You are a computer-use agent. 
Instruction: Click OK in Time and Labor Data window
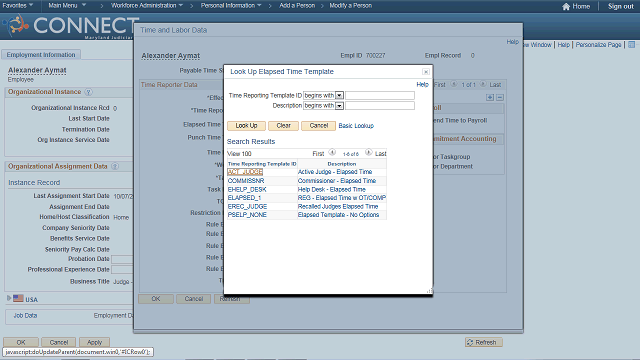(156, 299)
